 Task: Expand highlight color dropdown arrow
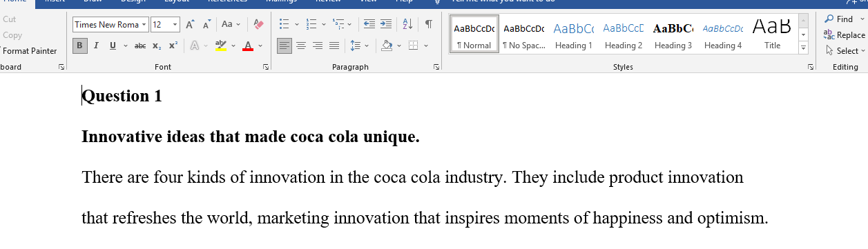coord(233,46)
